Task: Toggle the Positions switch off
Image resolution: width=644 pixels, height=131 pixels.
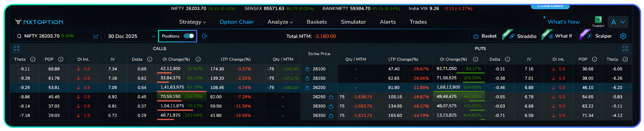Action: 189,36
